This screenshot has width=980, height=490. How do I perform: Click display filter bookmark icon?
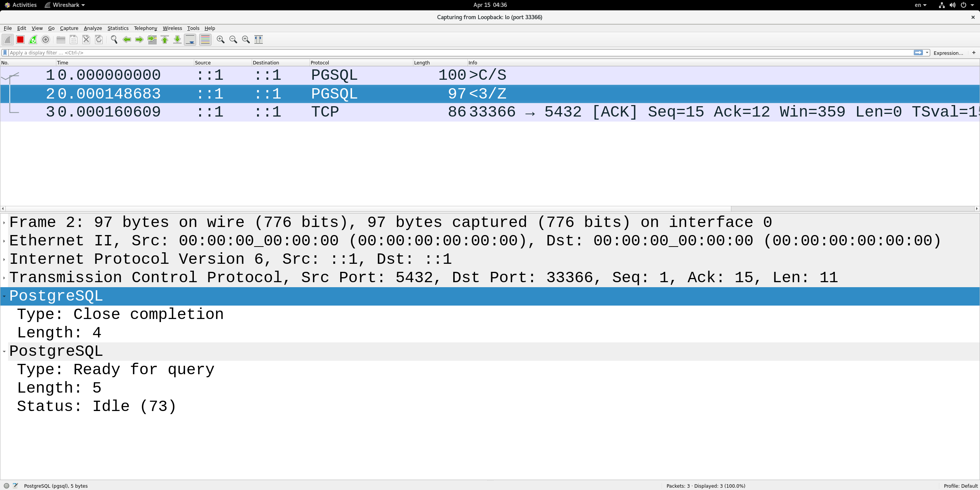point(5,53)
